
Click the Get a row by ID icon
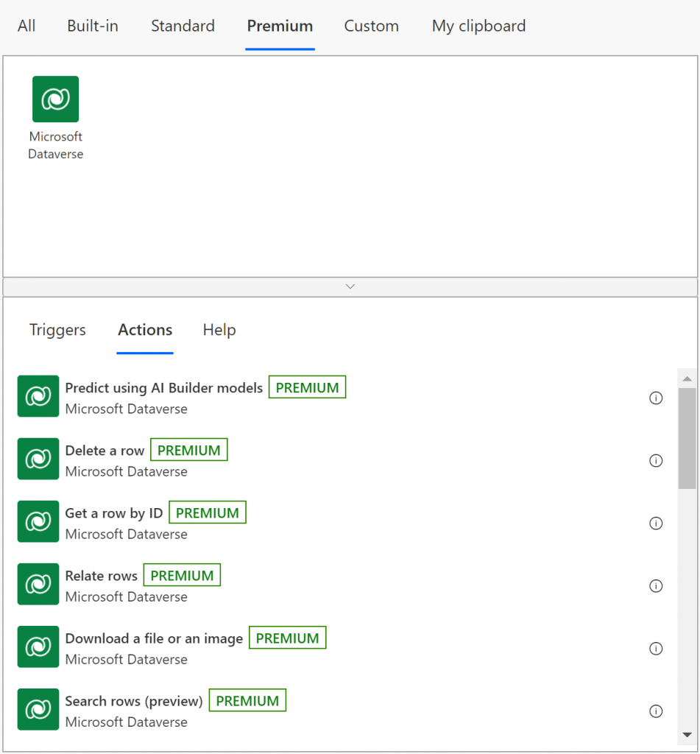(x=38, y=521)
